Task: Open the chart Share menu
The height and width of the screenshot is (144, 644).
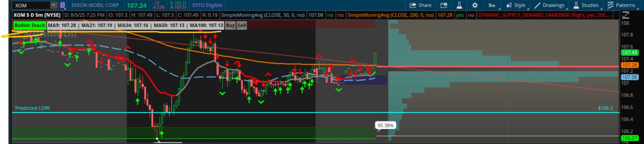Action: pyautogui.click(x=420, y=5)
